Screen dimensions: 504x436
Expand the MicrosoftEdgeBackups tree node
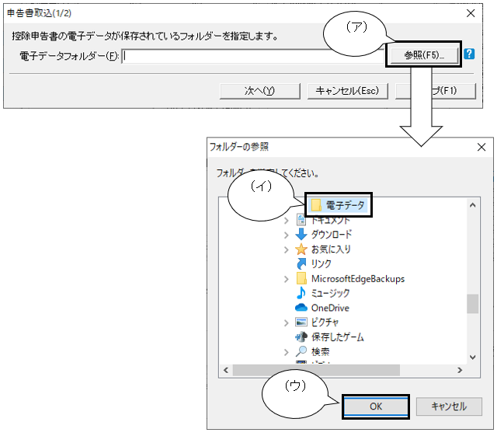pyautogui.click(x=286, y=279)
